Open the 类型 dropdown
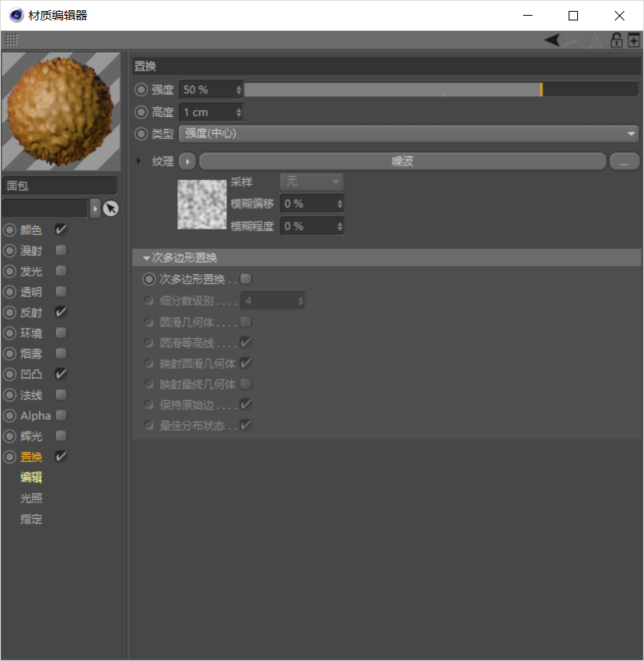The height and width of the screenshot is (661, 644). click(409, 134)
